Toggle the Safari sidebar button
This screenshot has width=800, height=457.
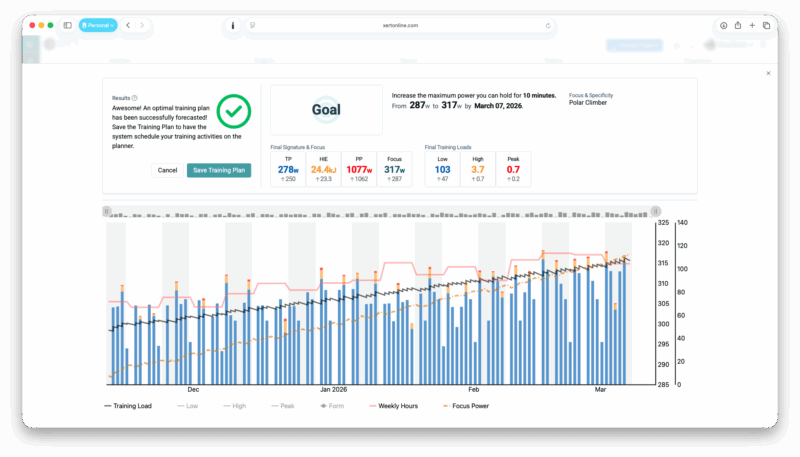coord(67,25)
